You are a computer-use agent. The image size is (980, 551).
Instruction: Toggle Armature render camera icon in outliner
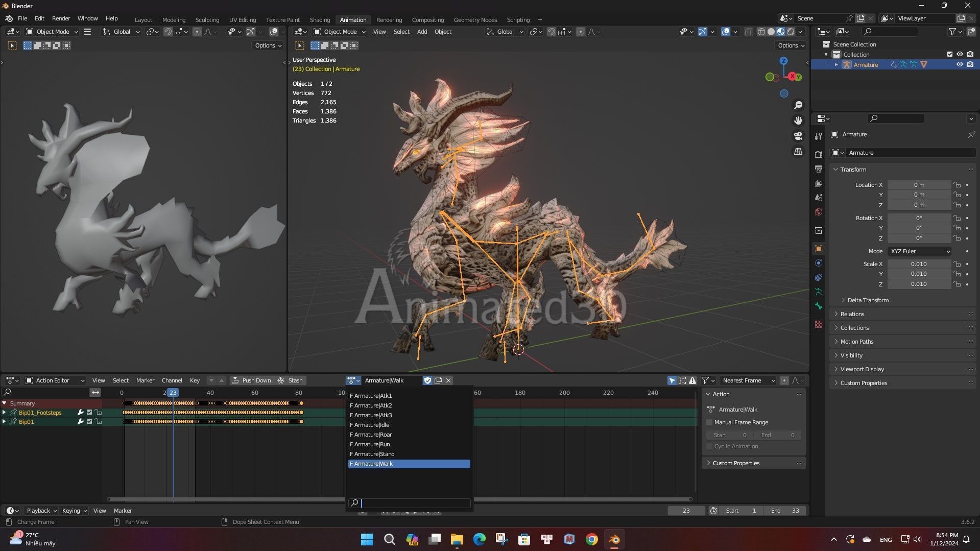click(x=970, y=64)
